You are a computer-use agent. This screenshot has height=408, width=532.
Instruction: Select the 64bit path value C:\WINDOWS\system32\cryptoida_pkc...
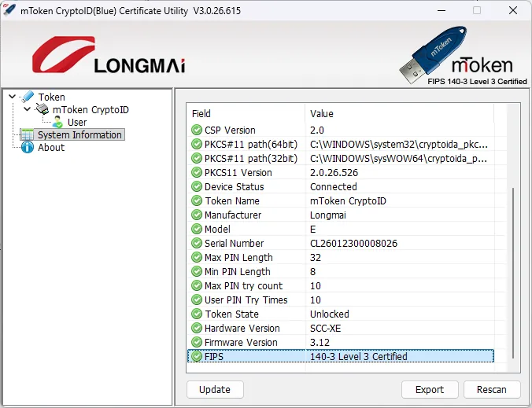399,145
